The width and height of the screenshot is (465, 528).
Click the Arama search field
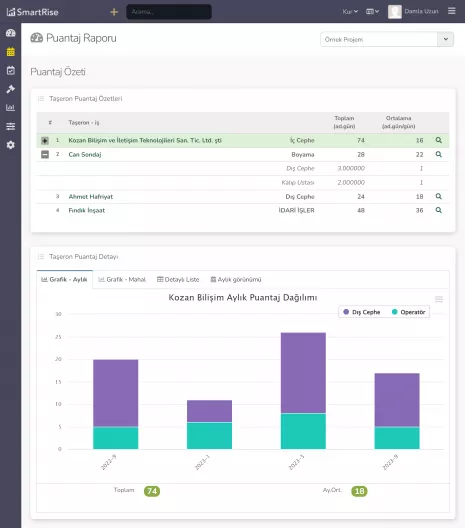click(169, 12)
